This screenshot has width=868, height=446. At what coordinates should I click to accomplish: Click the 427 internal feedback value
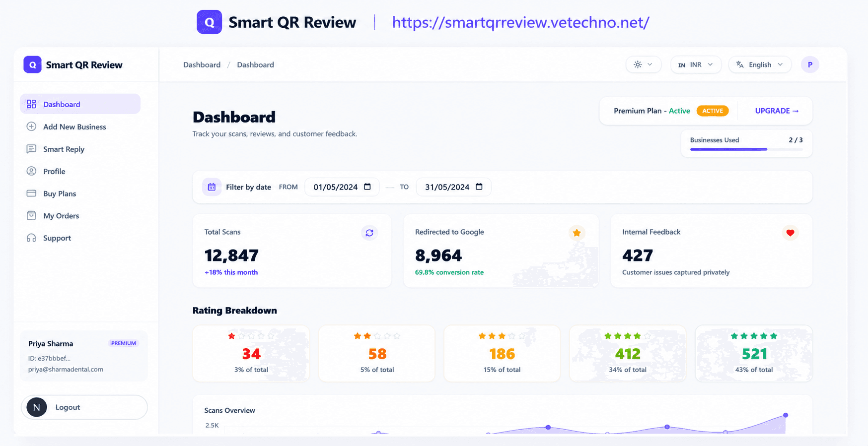pyautogui.click(x=638, y=255)
